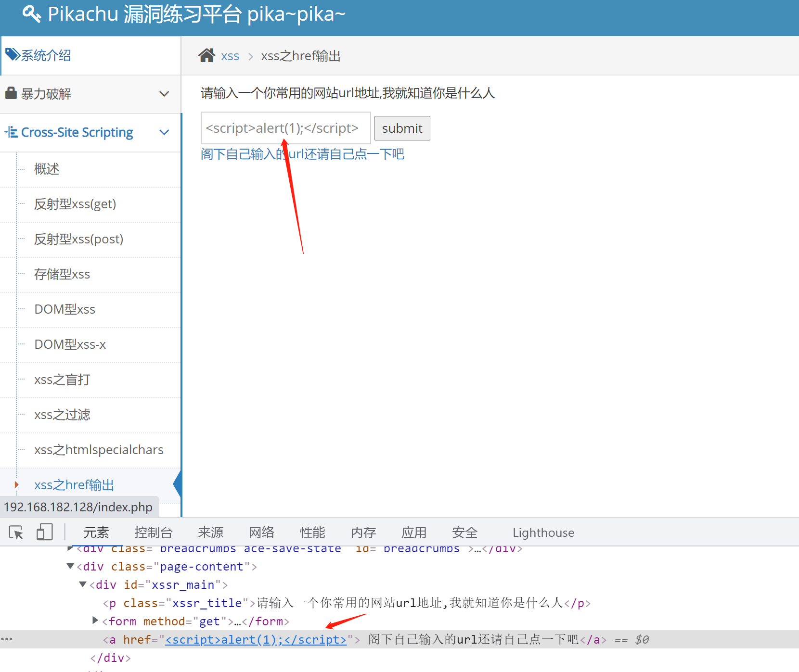Switch to the 控制台 tab
799x672 pixels.
154,533
